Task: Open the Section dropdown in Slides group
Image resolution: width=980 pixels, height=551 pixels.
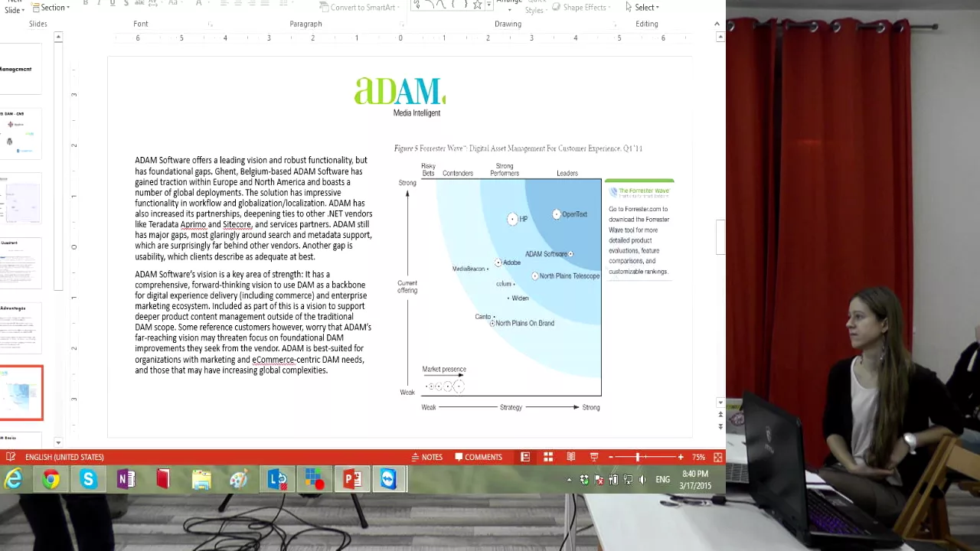Action: pyautogui.click(x=51, y=7)
